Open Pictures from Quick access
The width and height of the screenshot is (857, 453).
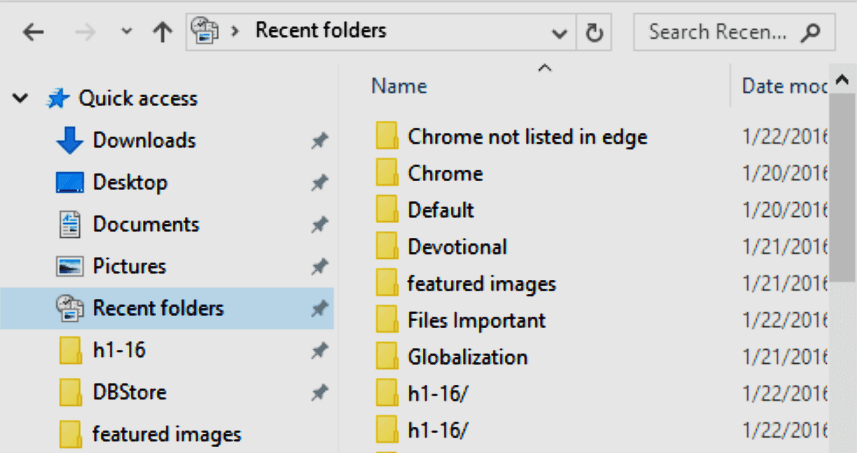(129, 267)
